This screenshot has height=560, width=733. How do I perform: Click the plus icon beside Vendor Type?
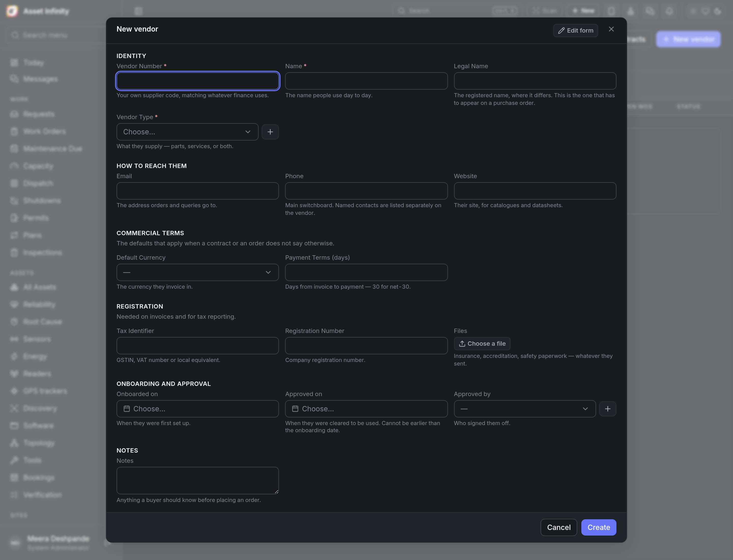point(270,132)
